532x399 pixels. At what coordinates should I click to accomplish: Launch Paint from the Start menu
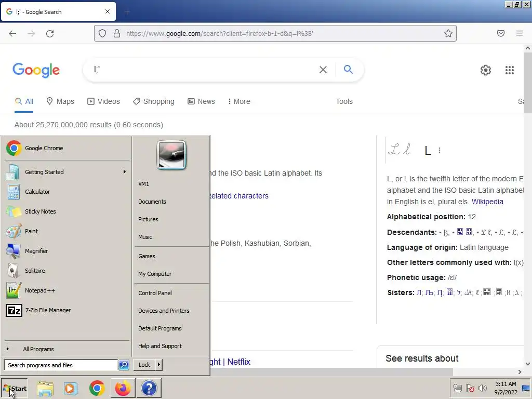tap(67, 231)
